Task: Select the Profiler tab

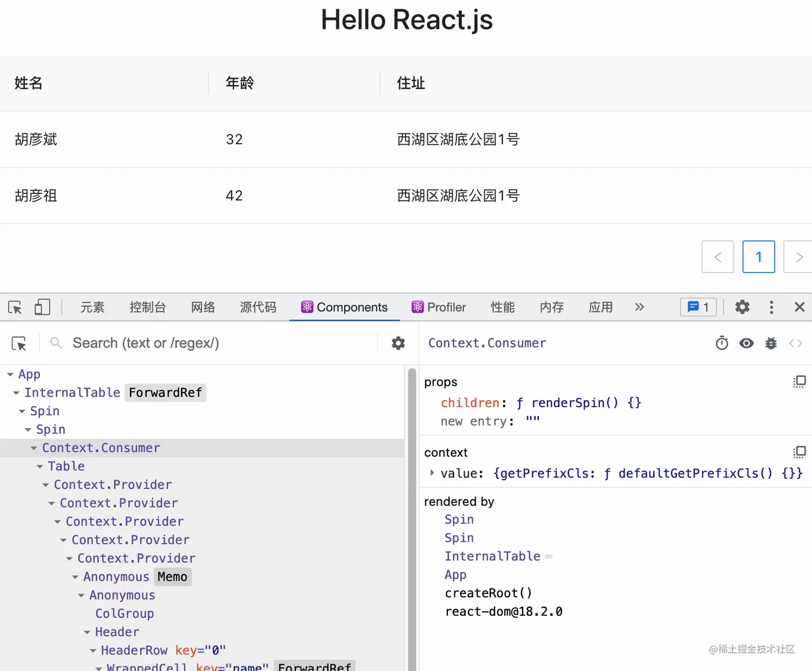Action: [439, 307]
